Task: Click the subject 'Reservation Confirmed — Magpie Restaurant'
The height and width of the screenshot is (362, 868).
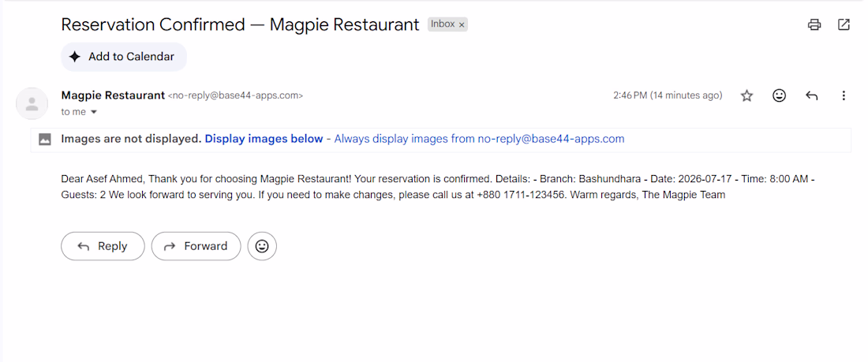Action: tap(240, 24)
